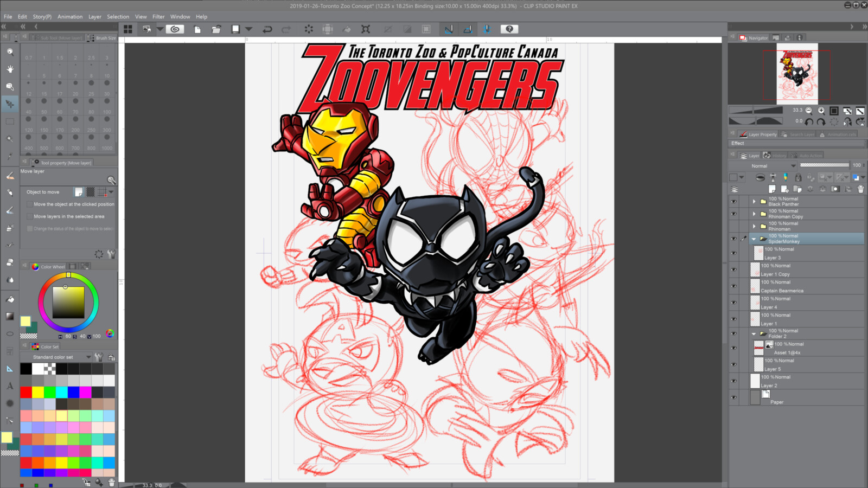
Task: Hide the Captain Bearmerica layer
Action: tap(733, 286)
